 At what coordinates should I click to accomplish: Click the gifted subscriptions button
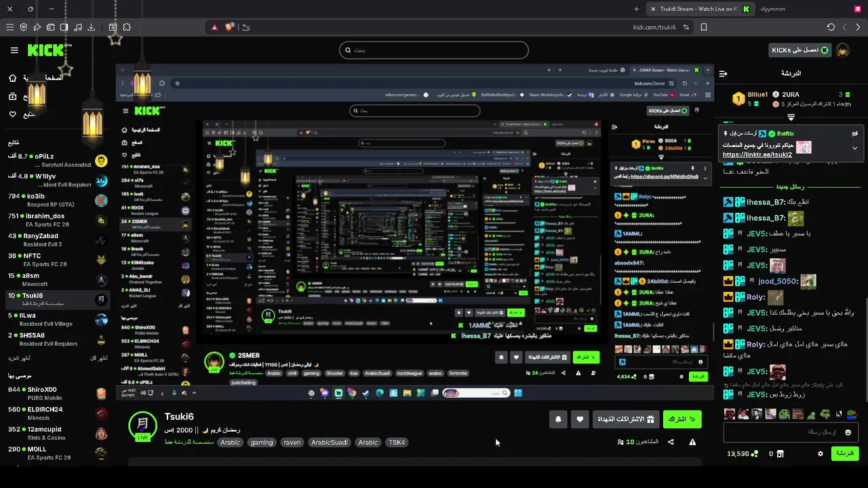[x=626, y=420]
